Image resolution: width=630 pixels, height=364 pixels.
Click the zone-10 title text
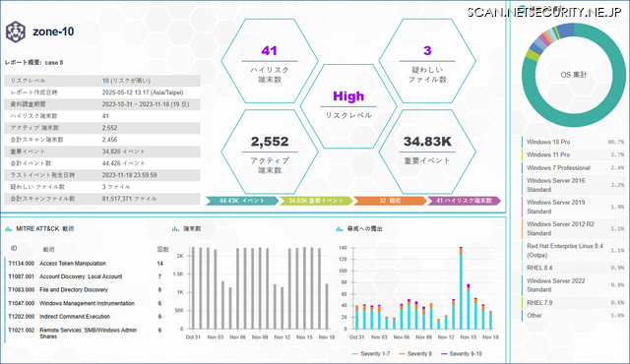pyautogui.click(x=53, y=31)
